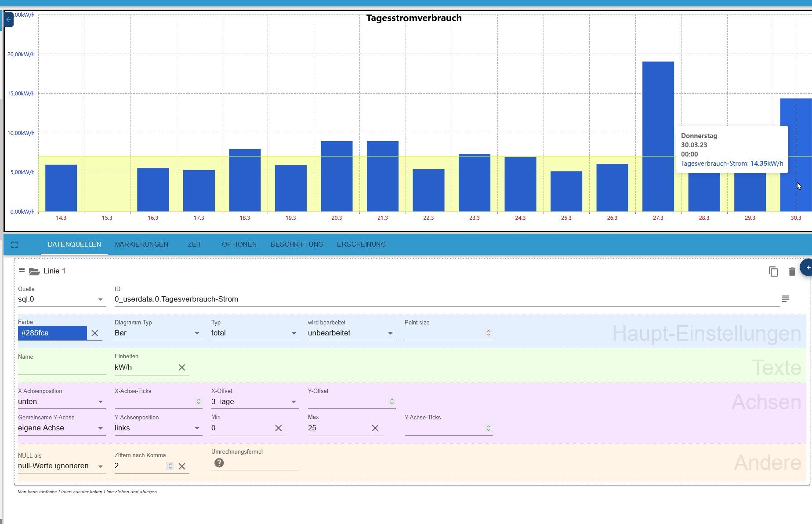
Task: Clear the Max value 25
Action: coord(375,428)
